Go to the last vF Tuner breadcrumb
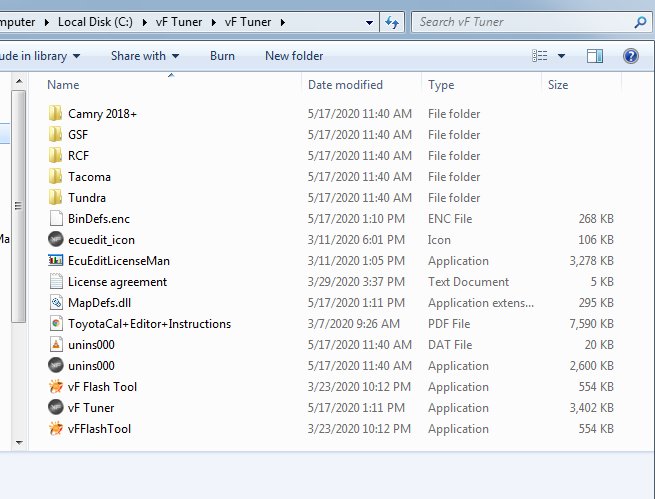Image resolution: width=655 pixels, height=499 pixels. (x=248, y=22)
